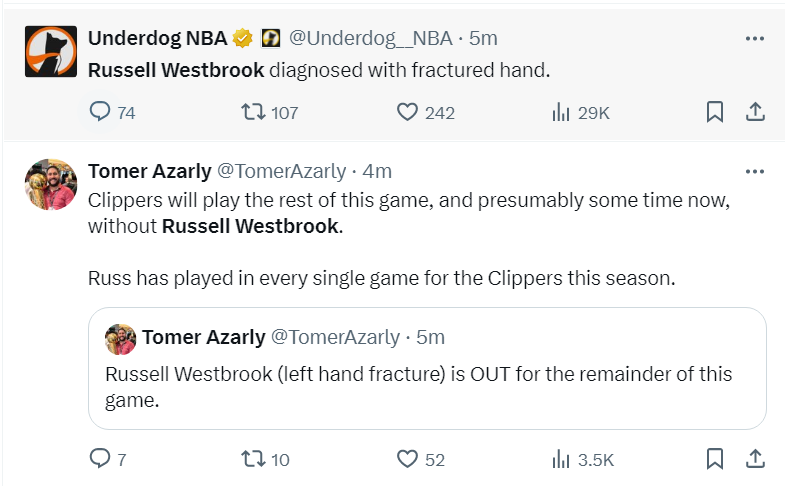The width and height of the screenshot is (785, 486).
Task: Open the Underdog NBA profile avatar
Action: tap(51, 52)
